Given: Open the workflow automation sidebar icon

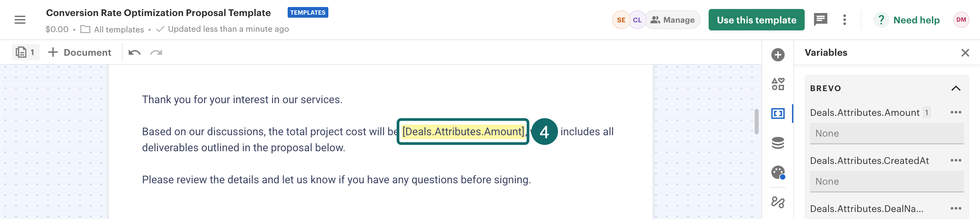Looking at the screenshot, I should coord(778,202).
